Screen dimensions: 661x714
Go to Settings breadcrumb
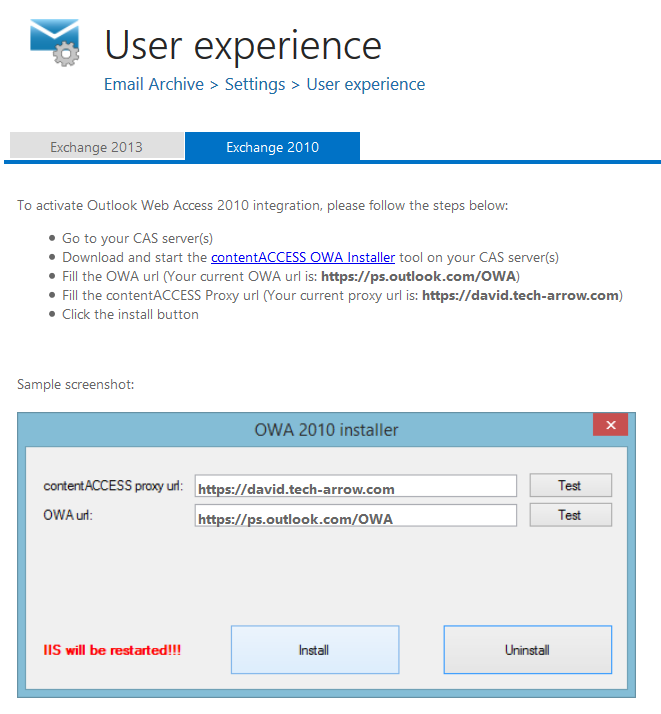[x=255, y=84]
